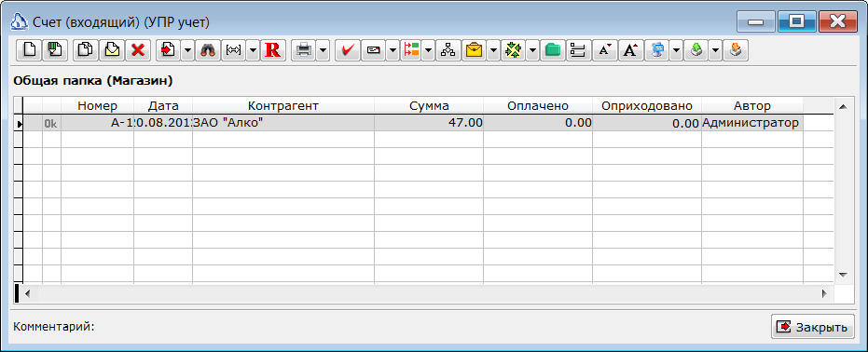Maximize the Счет (входящий) window
This screenshot has height=352, width=868.
(x=796, y=21)
